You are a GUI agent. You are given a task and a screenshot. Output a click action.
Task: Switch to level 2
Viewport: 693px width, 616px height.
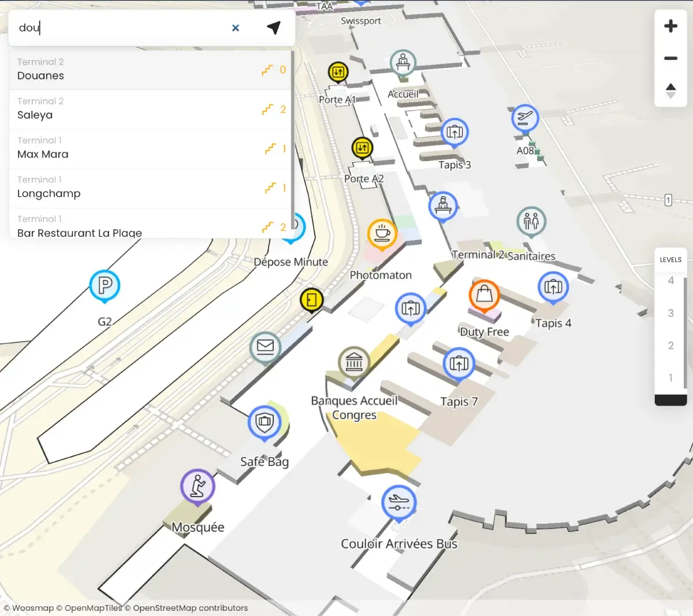[x=670, y=345]
